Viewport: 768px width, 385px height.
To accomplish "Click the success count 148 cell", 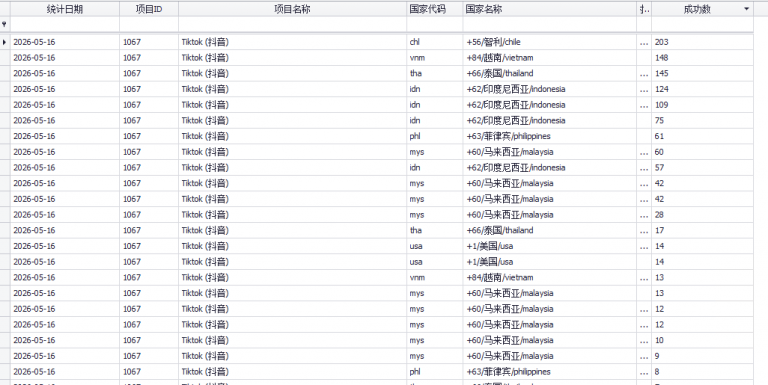I will [x=702, y=58].
